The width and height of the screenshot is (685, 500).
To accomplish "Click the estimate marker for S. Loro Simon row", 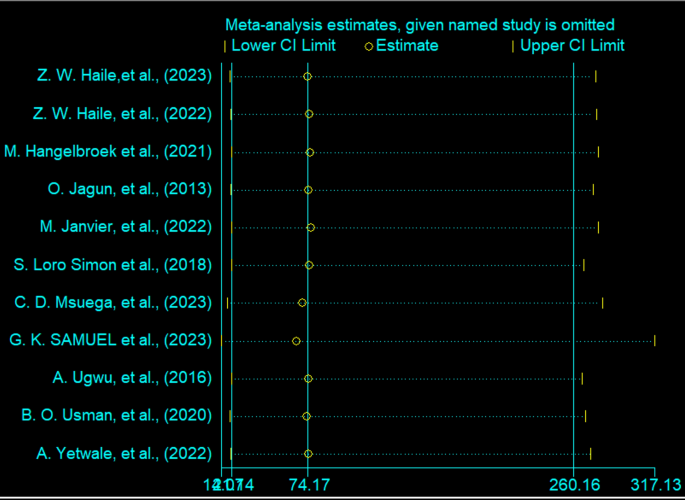I will pos(309,265).
